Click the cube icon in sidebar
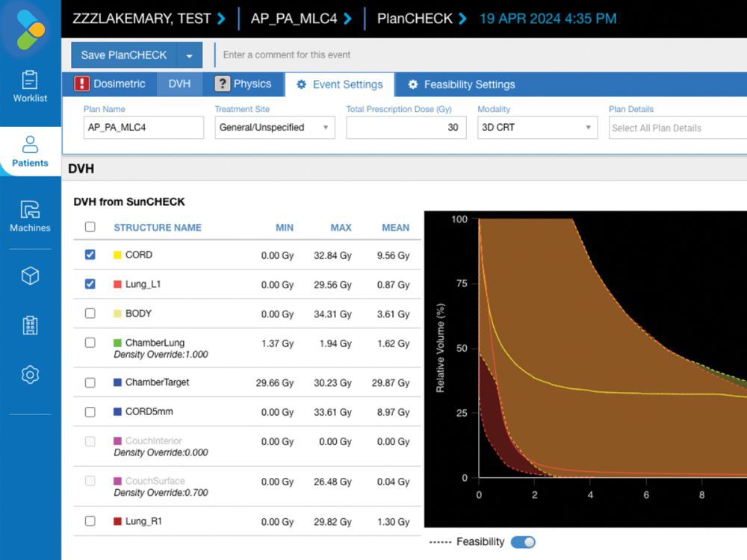This screenshot has height=560, width=747. [30, 276]
